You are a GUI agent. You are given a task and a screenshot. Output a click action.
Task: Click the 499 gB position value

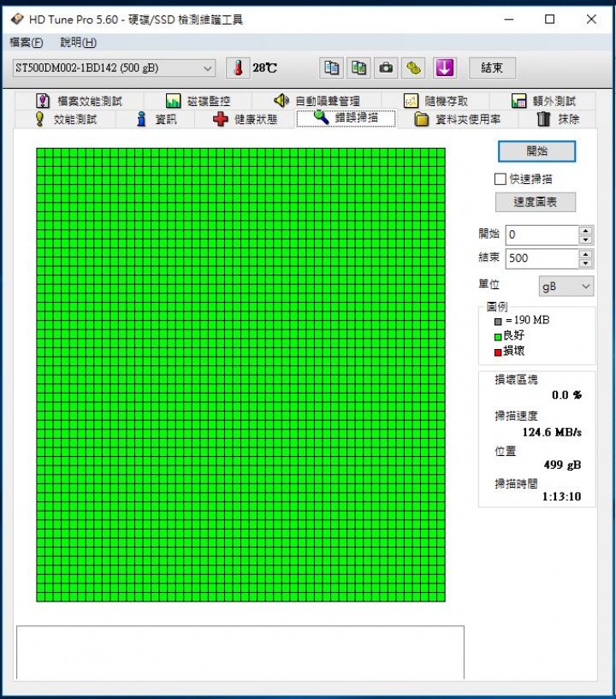[x=562, y=465]
